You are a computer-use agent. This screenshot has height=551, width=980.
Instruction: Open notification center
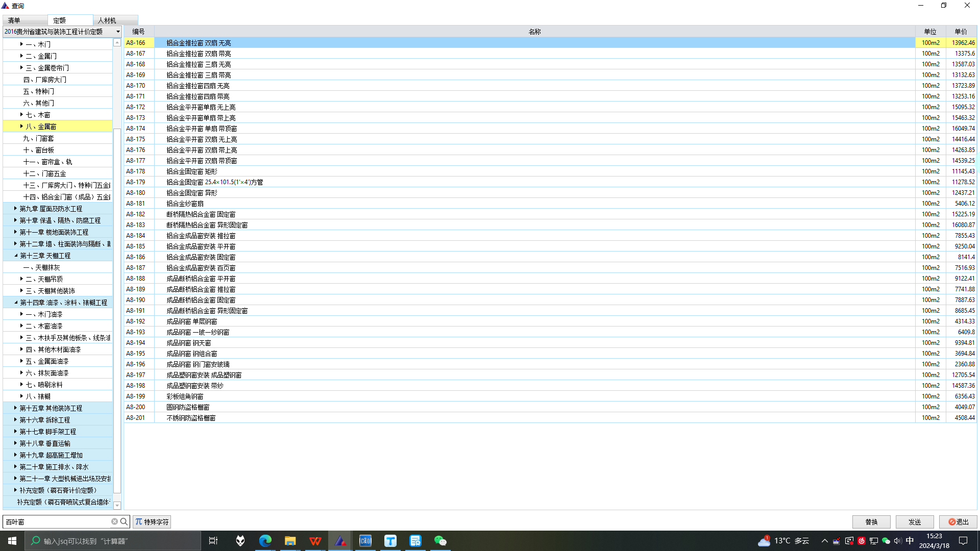(963, 541)
